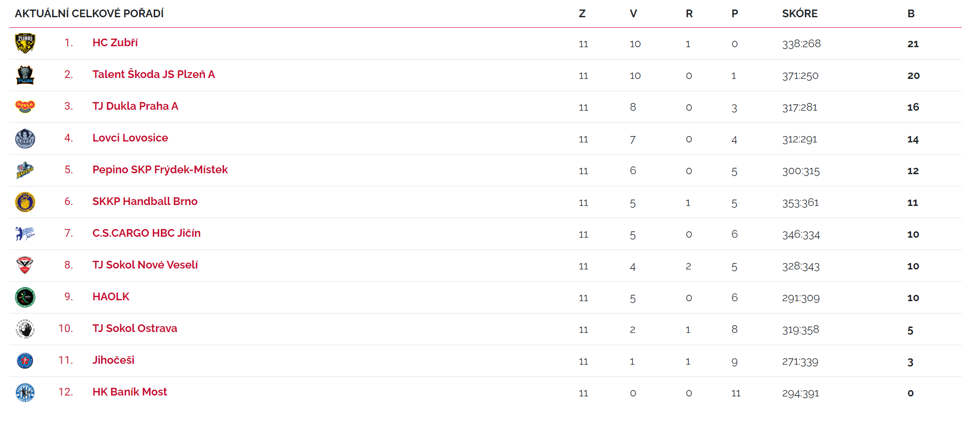The image size is (980, 425).
Task: Open the HC Zubří team link
Action: (x=115, y=43)
